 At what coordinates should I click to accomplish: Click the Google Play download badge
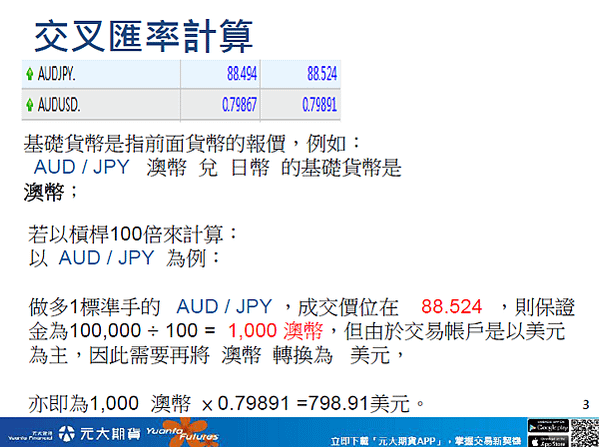click(x=548, y=426)
